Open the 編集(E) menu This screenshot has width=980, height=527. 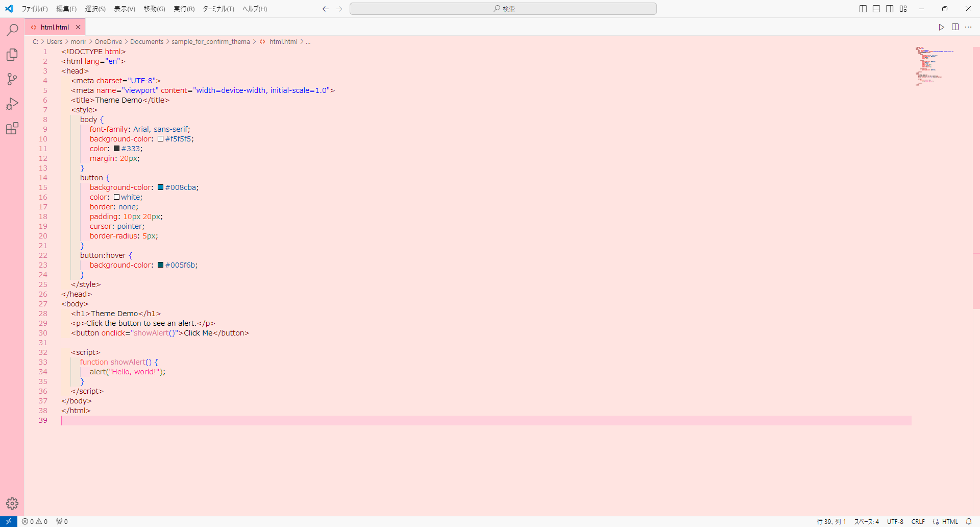click(66, 9)
